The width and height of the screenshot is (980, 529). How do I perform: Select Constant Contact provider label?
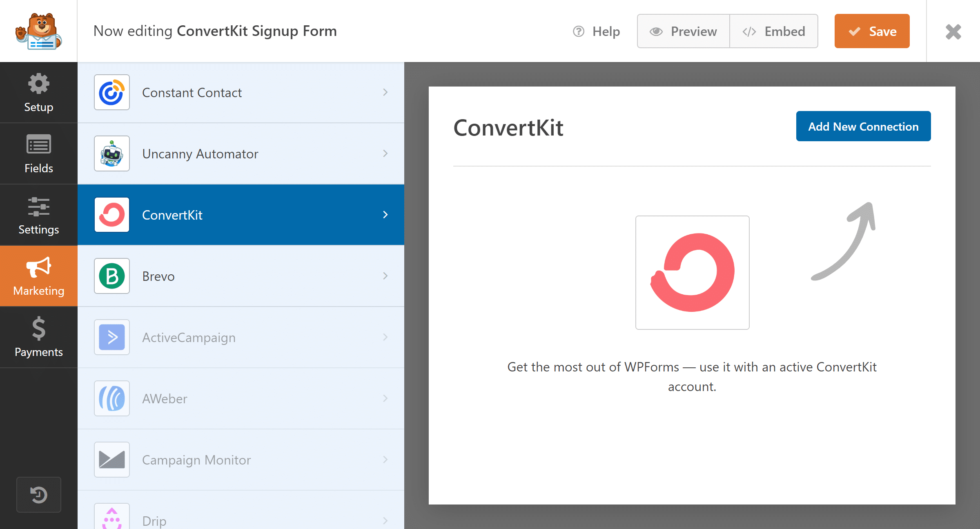[192, 93]
